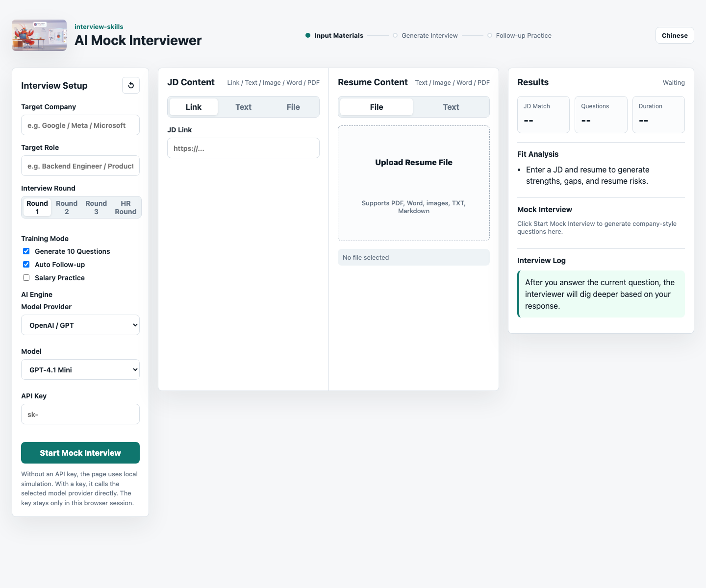This screenshot has width=706, height=588.
Task: Click the Duration result card
Action: pyautogui.click(x=658, y=115)
